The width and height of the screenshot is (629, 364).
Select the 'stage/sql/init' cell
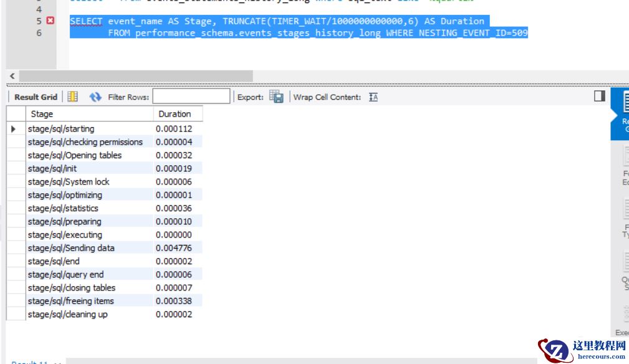click(x=89, y=168)
